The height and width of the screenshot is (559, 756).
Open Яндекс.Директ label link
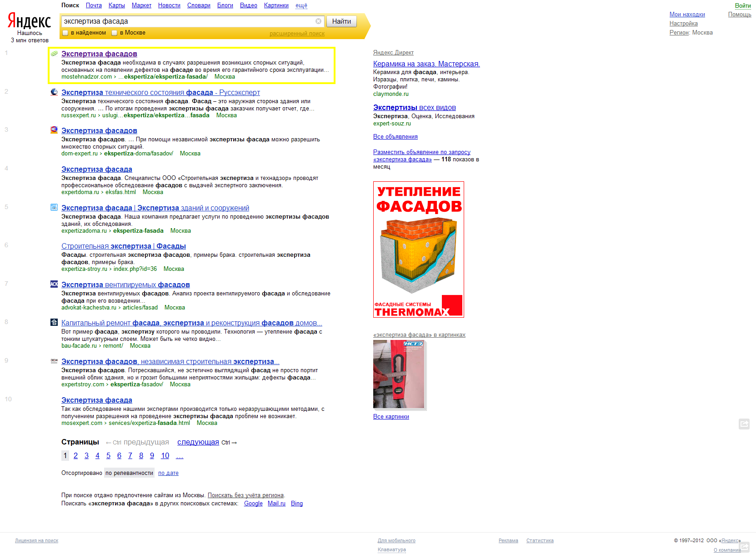coord(393,53)
